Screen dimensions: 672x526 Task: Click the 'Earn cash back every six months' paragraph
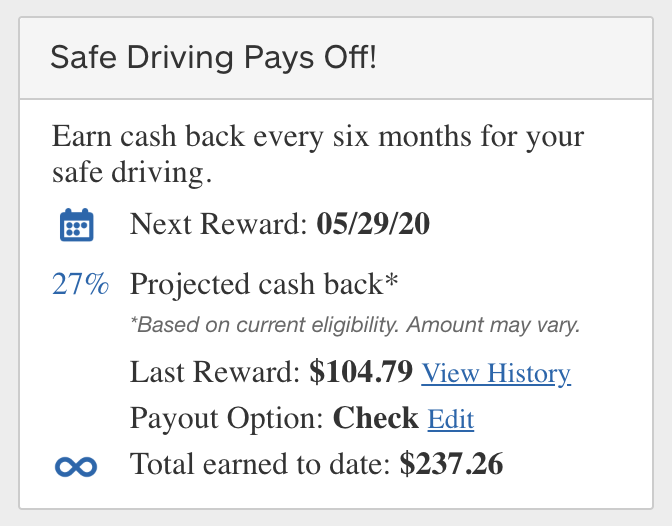tap(318, 136)
